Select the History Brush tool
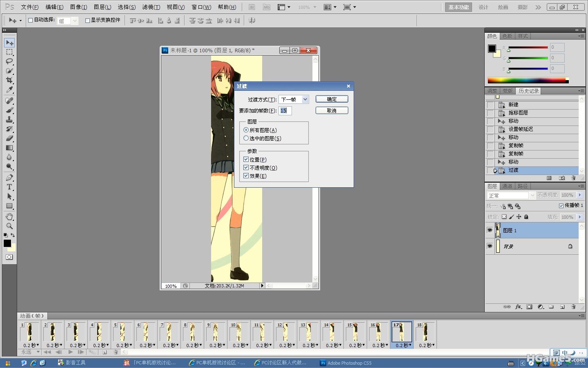This screenshot has height=368, width=588. click(x=9, y=129)
